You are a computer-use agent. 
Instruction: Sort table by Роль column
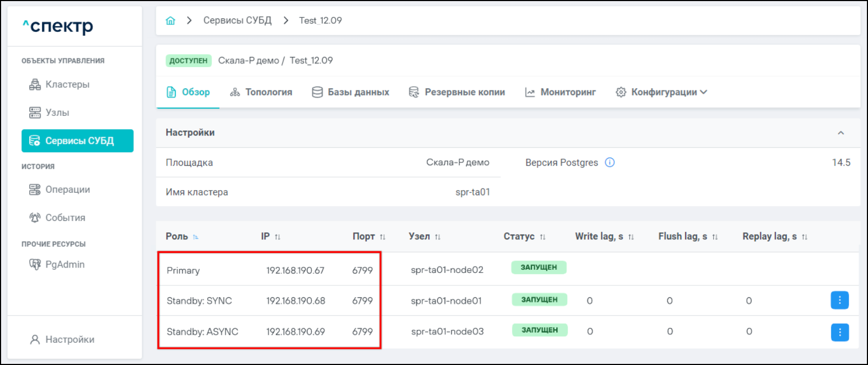(x=195, y=237)
